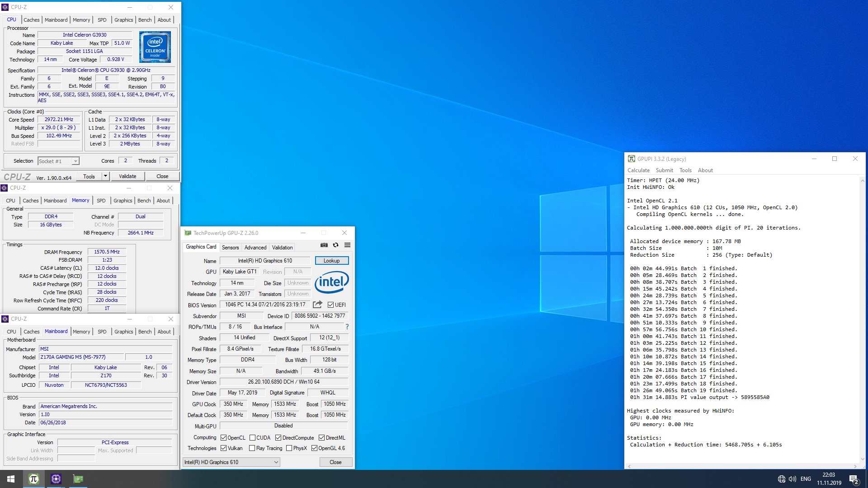Click the Intel Celeron logo in CPU-Z
The image size is (868, 488).
click(x=155, y=47)
